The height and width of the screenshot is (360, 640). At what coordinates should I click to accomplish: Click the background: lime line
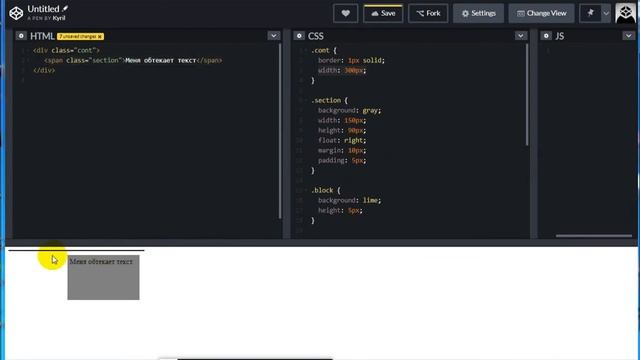point(349,200)
